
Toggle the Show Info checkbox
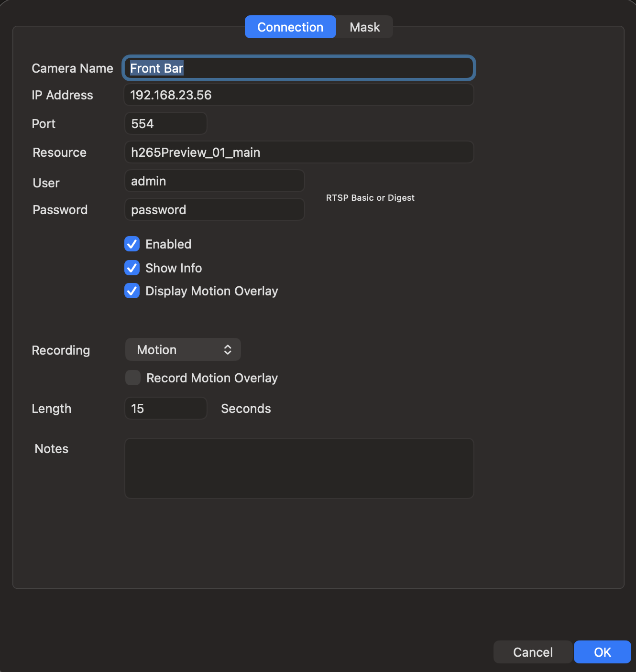132,268
